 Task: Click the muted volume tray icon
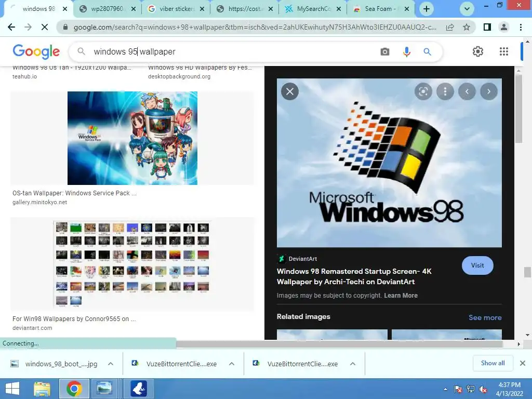(x=483, y=390)
